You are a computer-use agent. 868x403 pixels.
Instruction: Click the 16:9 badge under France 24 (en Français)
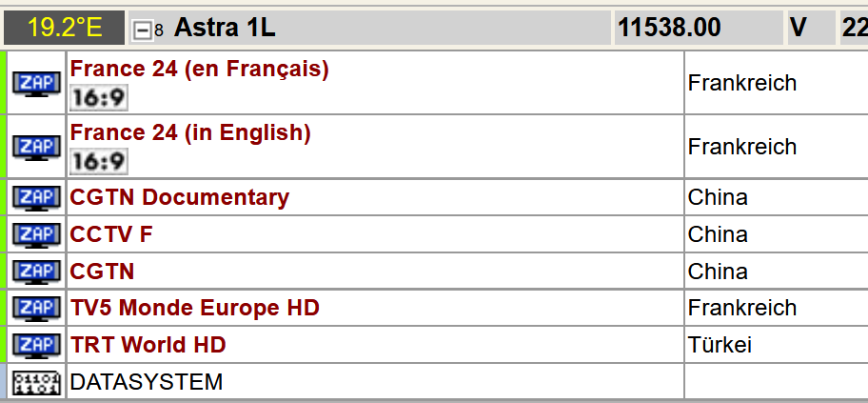click(99, 97)
